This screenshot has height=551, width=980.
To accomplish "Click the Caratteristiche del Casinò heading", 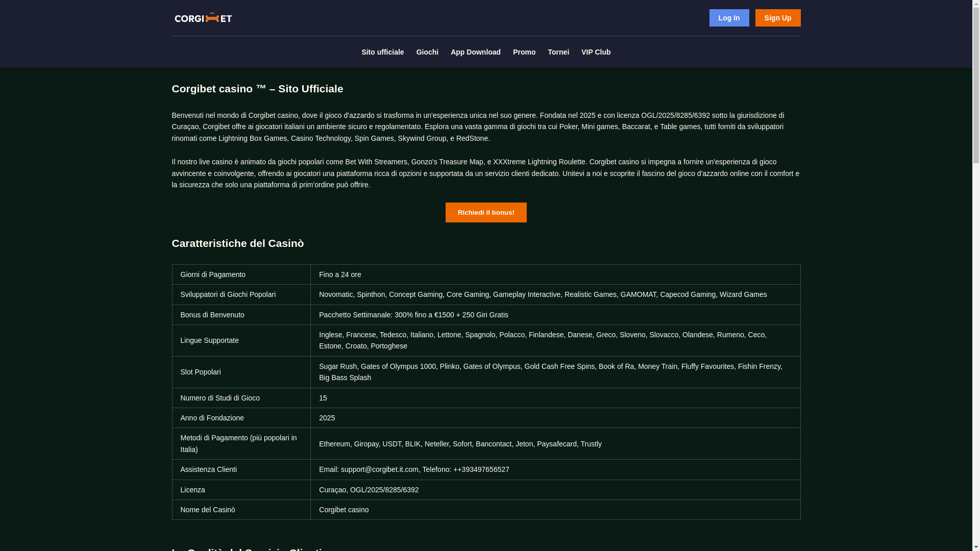I will [x=238, y=243].
